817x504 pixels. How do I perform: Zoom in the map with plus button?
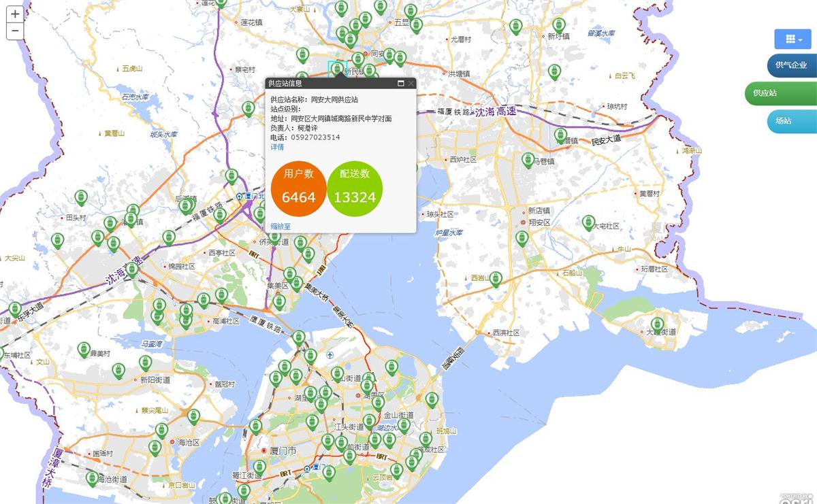14,14
